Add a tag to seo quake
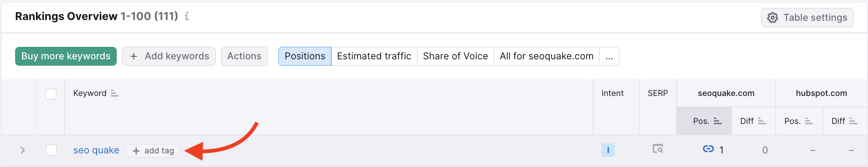 tap(153, 151)
